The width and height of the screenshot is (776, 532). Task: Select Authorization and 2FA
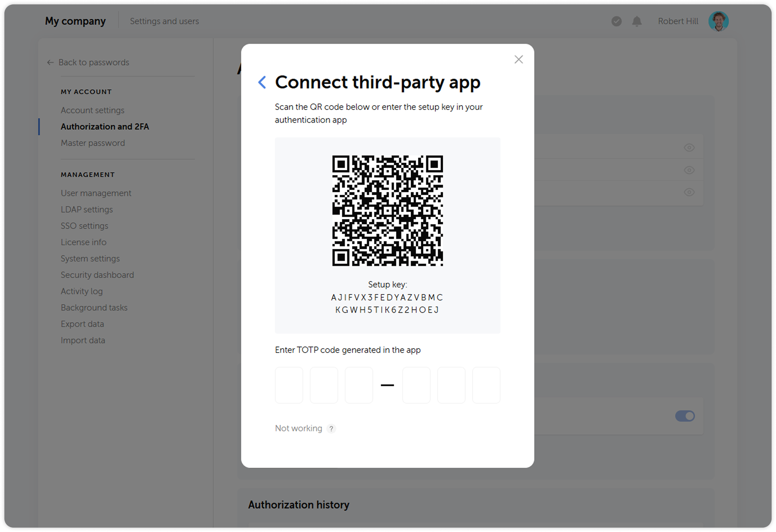[105, 127]
